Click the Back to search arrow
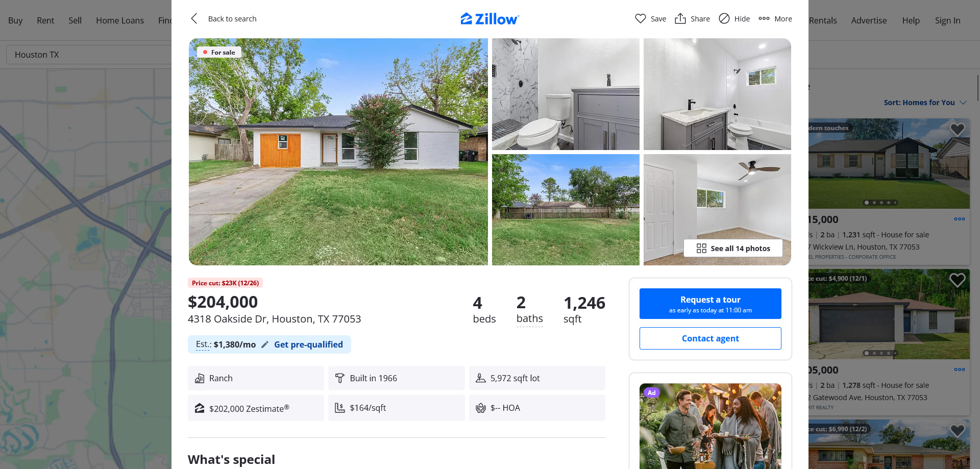This screenshot has height=469, width=980. tap(194, 19)
